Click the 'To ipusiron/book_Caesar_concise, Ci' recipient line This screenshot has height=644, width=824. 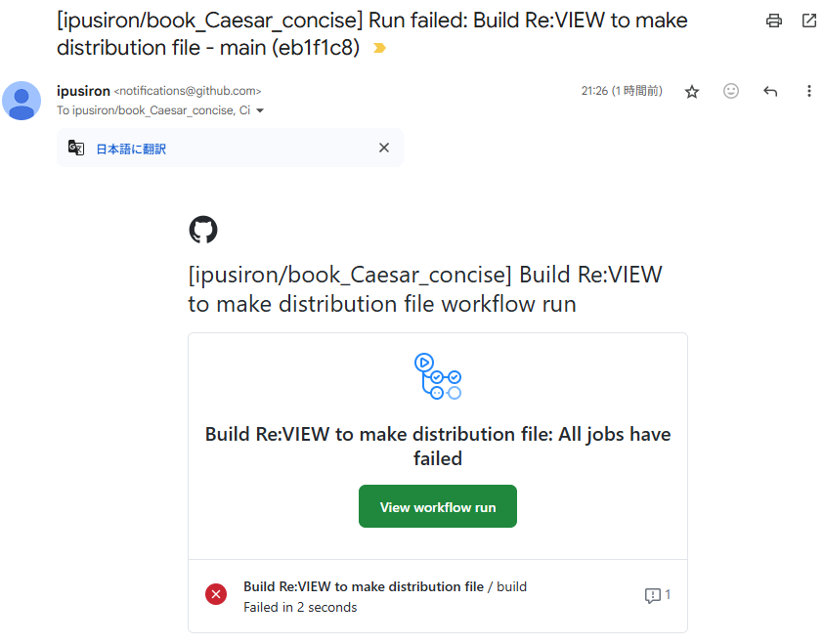[153, 110]
